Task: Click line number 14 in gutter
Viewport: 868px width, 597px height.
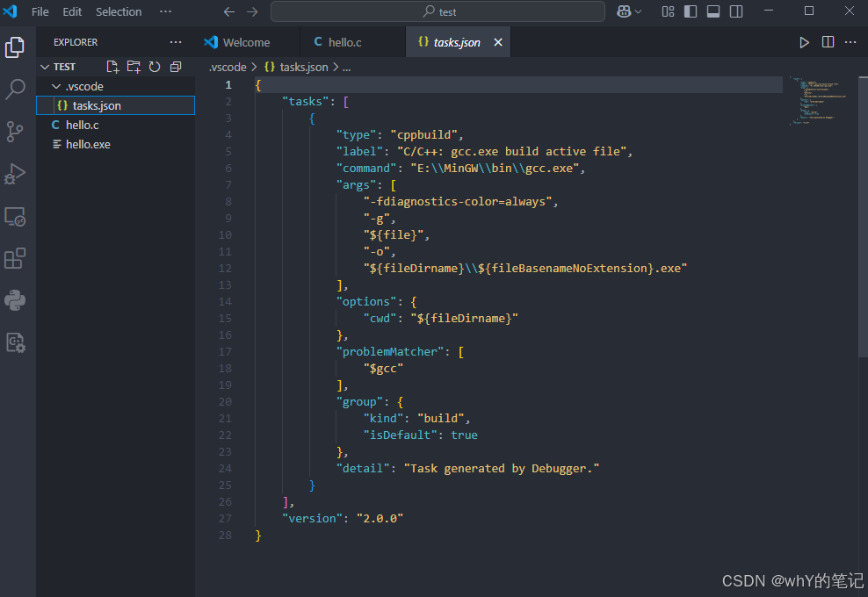Action: pyautogui.click(x=225, y=302)
